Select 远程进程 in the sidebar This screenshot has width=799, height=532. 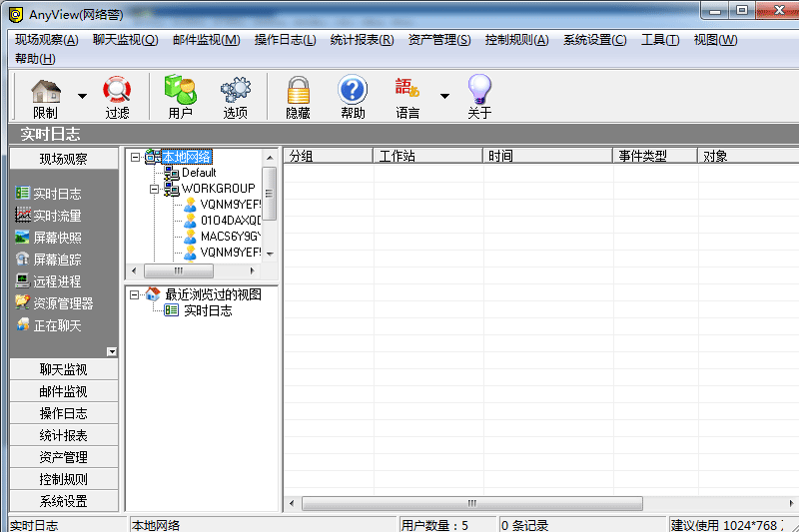tap(49, 281)
